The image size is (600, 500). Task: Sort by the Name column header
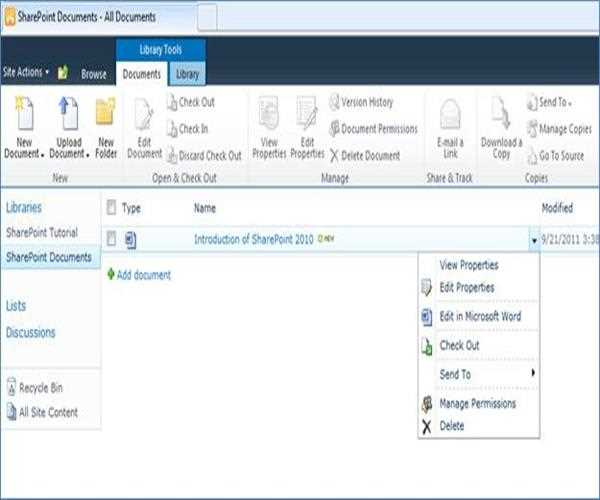(205, 208)
